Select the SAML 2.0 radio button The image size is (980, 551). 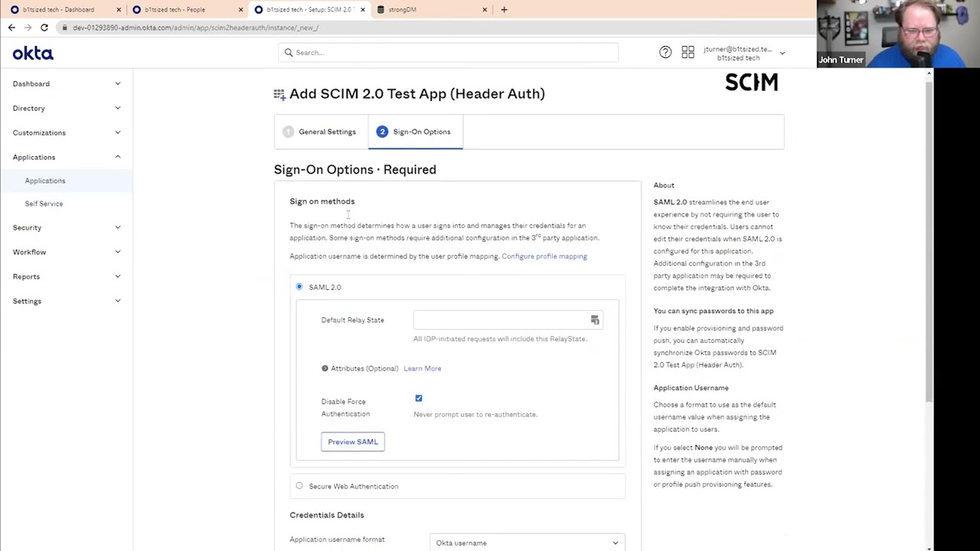point(299,287)
